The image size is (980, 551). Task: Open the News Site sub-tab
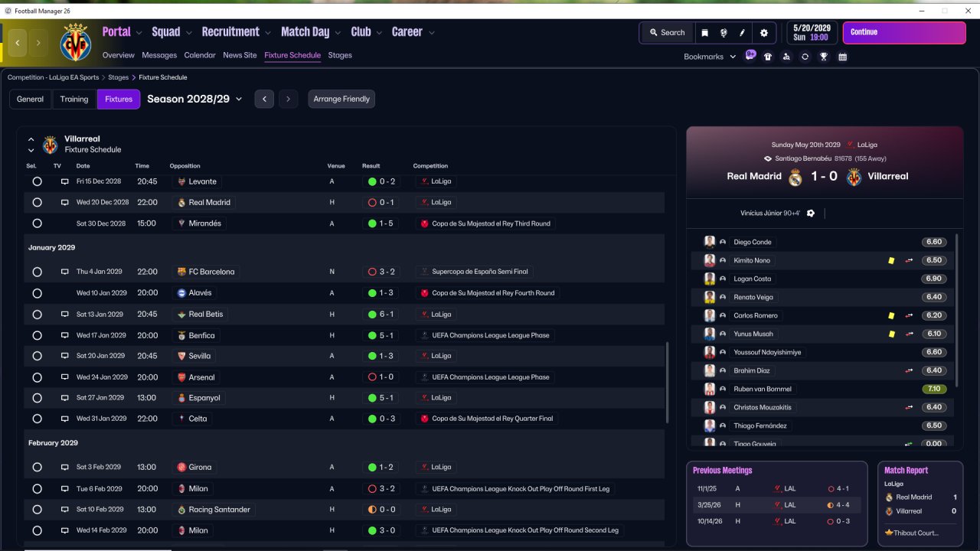pyautogui.click(x=240, y=55)
